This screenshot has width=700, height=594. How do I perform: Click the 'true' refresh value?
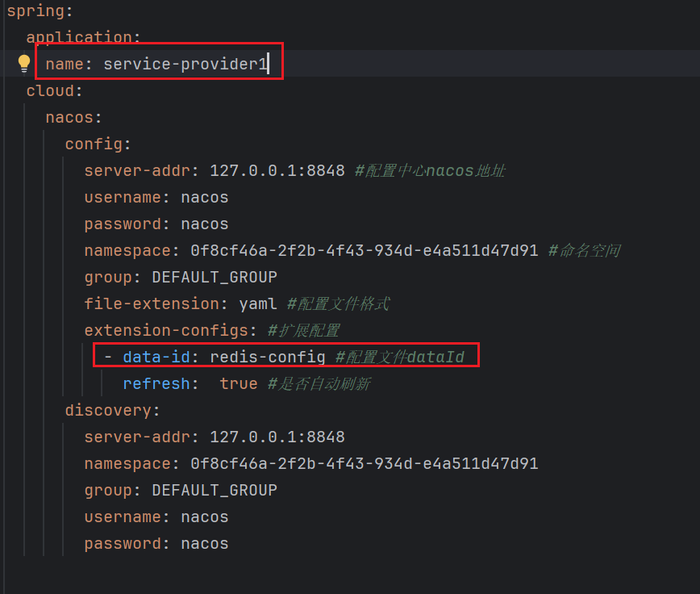(x=239, y=383)
